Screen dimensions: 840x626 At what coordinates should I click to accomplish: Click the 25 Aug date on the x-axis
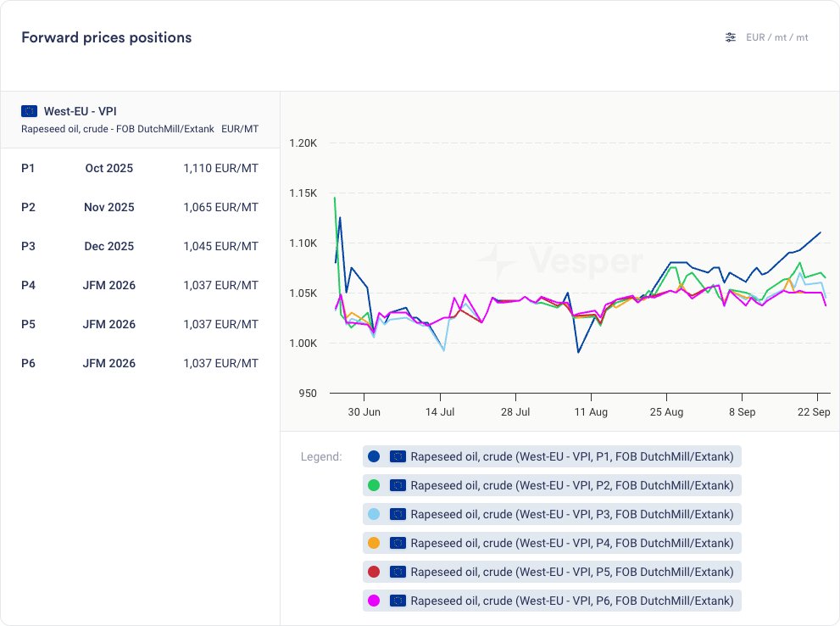666,411
